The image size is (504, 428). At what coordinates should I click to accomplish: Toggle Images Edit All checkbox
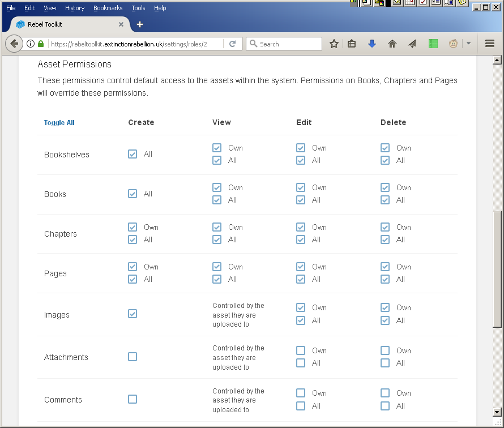click(301, 320)
